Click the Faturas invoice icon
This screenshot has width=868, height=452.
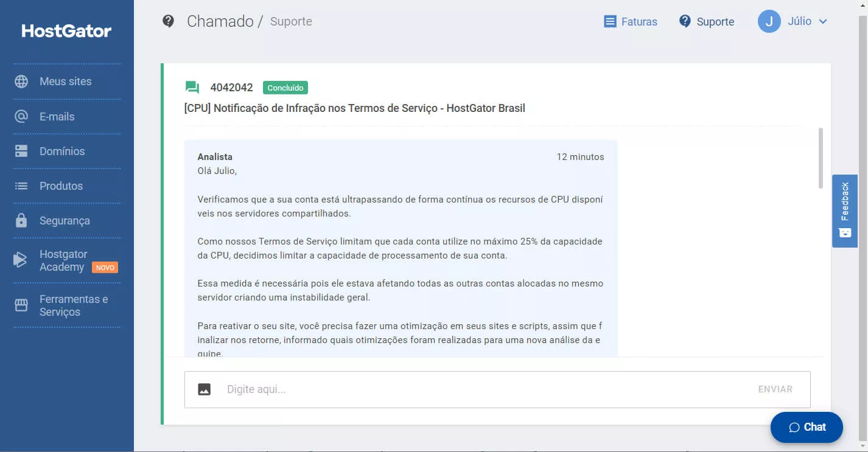pyautogui.click(x=610, y=21)
